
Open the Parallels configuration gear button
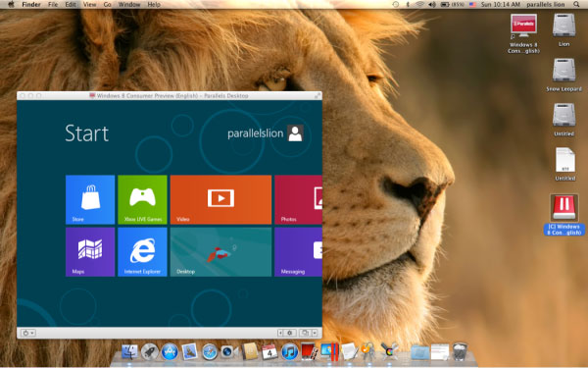(289, 333)
